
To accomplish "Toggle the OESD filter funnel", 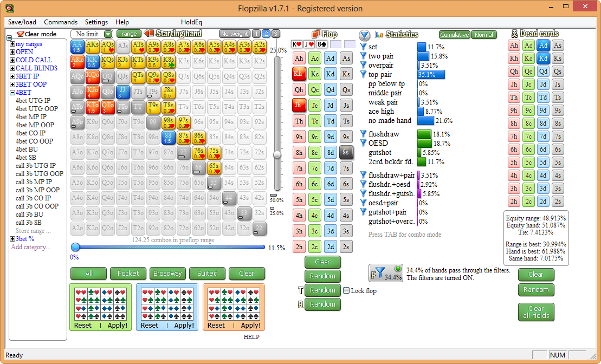I will (x=363, y=143).
